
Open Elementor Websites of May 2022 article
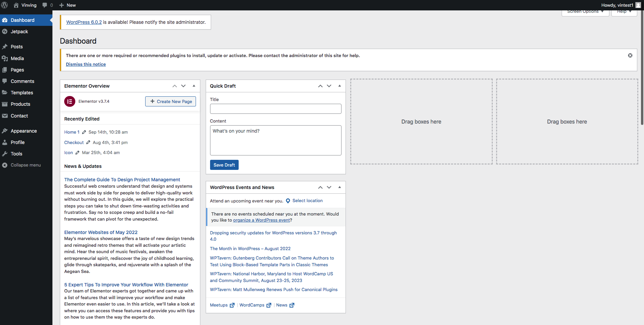point(101,232)
